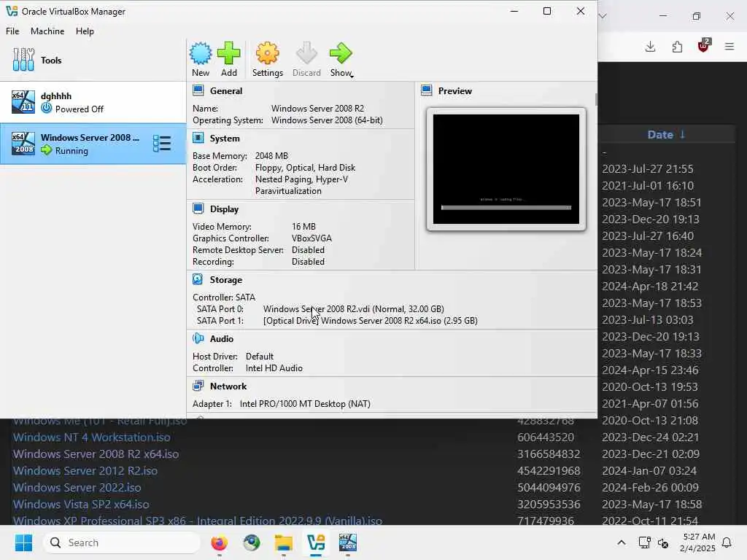Click the New machine toolbar icon

click(201, 53)
